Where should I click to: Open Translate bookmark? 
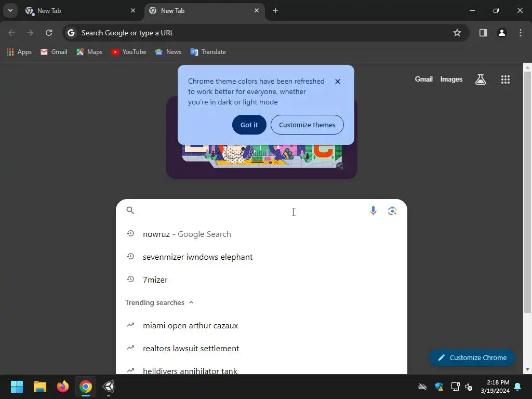point(208,52)
